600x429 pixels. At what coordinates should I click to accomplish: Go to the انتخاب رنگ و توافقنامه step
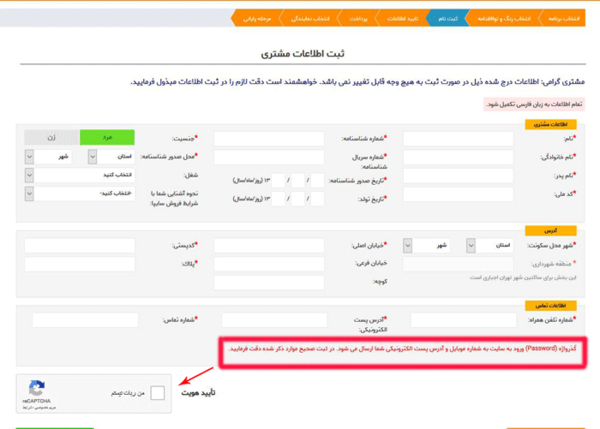503,18
